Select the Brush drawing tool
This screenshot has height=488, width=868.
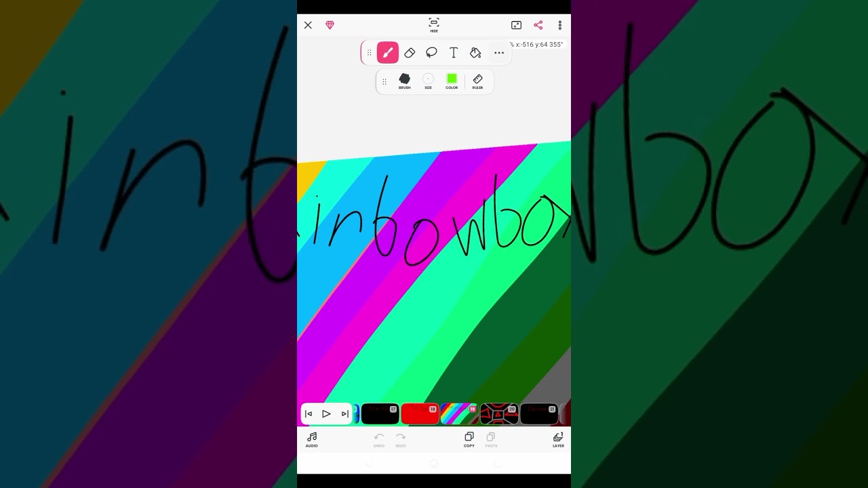click(x=388, y=52)
